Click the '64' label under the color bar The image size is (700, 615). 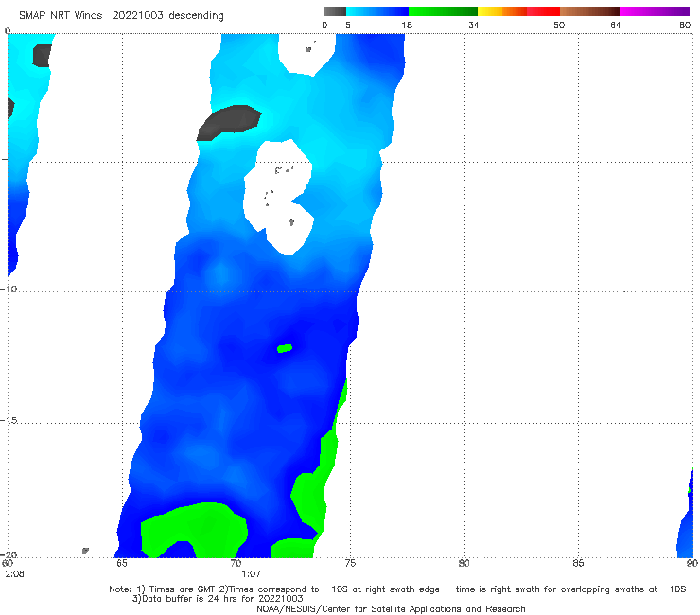coord(616,26)
